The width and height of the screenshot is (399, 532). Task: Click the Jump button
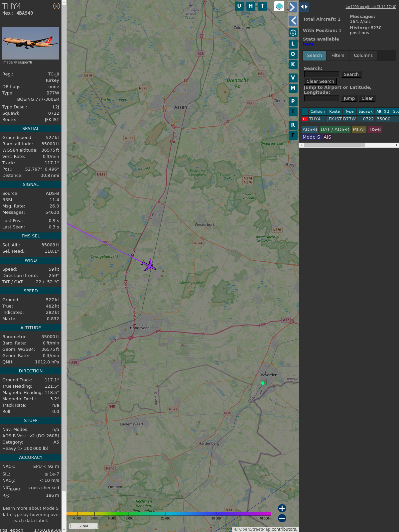click(349, 98)
